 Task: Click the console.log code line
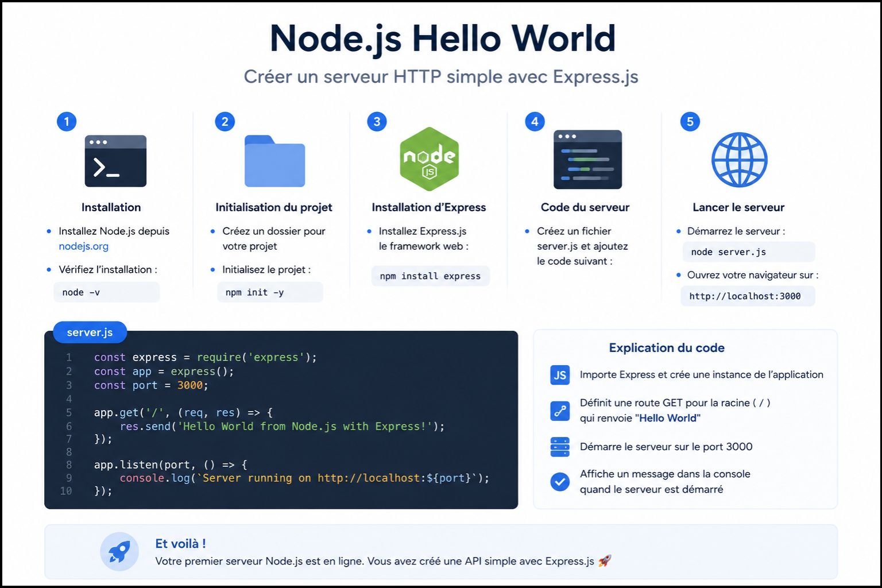[304, 478]
